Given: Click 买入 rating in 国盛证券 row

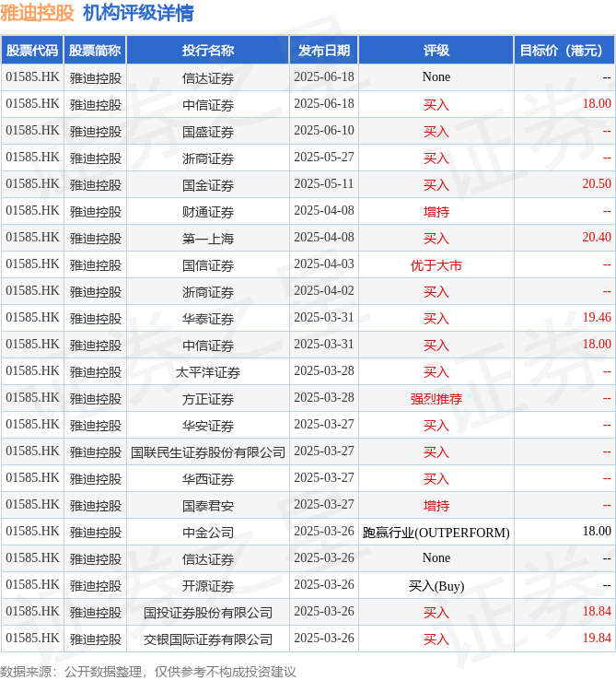Looking at the screenshot, I should coord(436,132).
